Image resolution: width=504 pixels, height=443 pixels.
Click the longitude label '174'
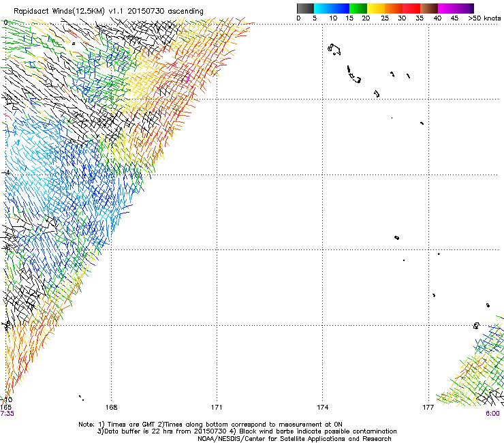coord(322,408)
